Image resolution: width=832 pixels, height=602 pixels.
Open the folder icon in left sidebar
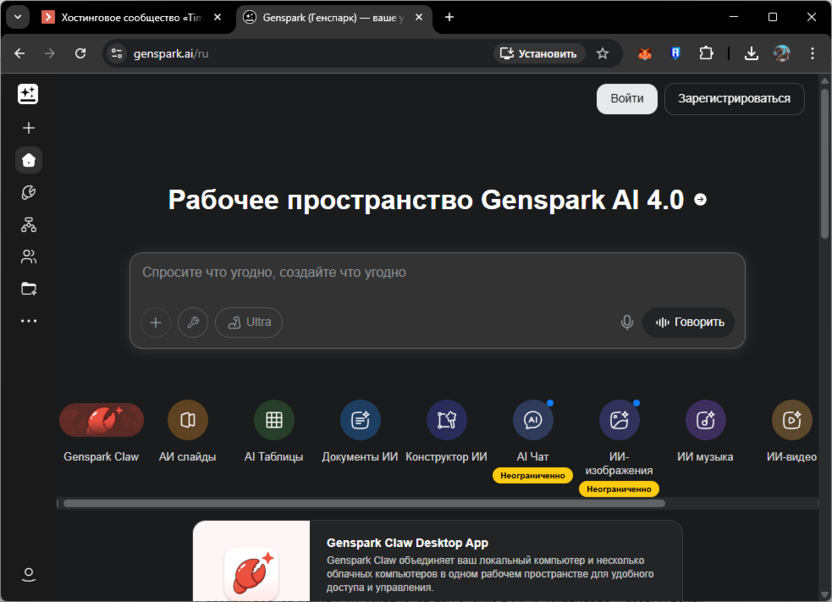(x=29, y=289)
